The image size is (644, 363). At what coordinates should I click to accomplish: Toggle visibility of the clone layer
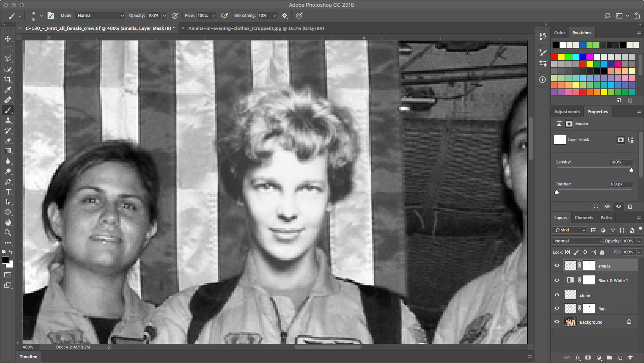(557, 295)
